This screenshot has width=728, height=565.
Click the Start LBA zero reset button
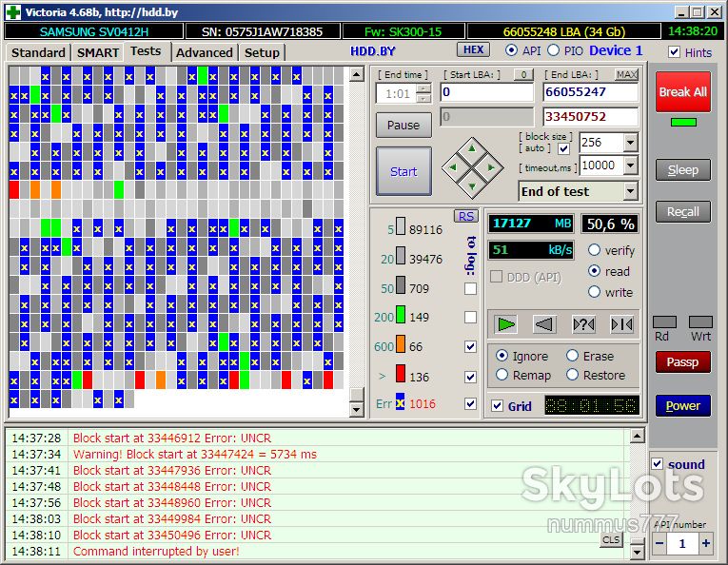tap(523, 74)
